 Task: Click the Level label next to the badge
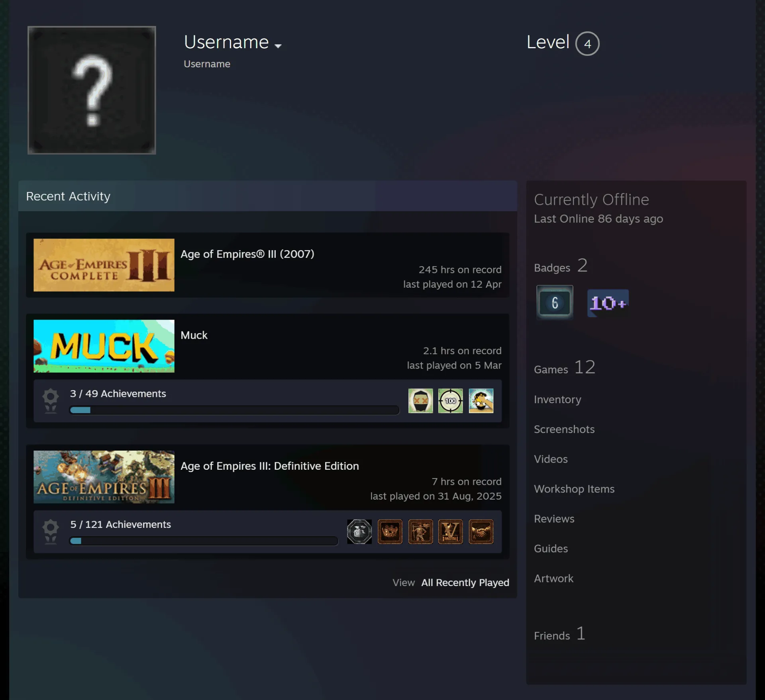(548, 42)
